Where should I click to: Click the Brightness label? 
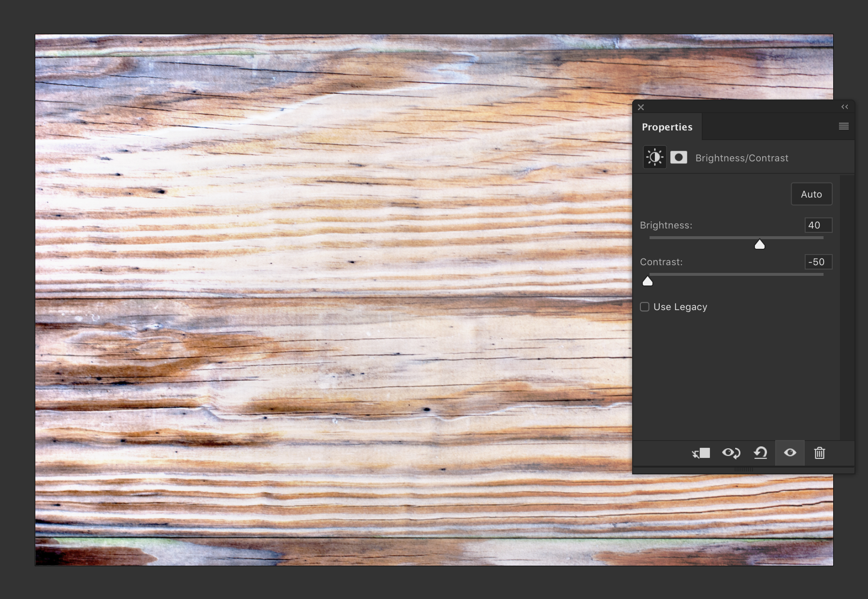[666, 225]
